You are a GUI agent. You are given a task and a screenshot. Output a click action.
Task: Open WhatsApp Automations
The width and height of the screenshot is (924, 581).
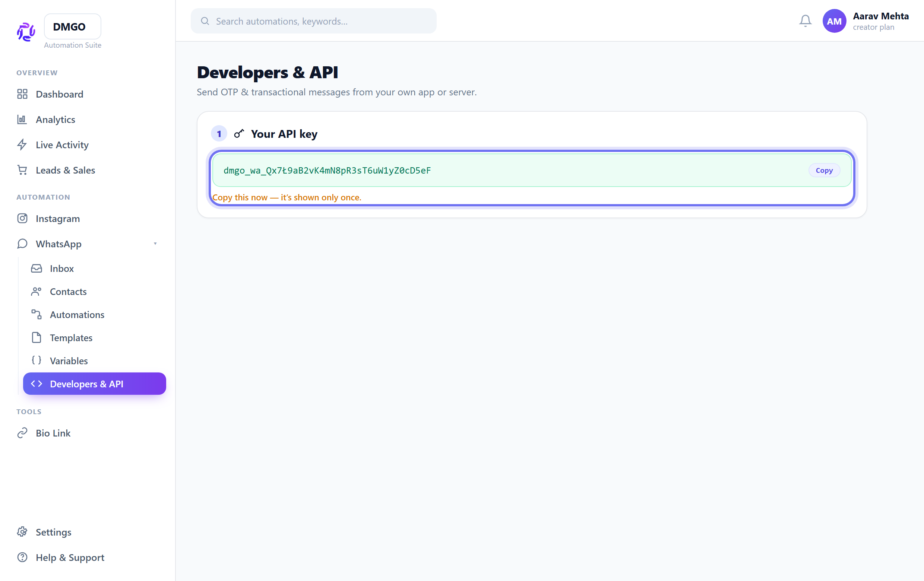pyautogui.click(x=94, y=314)
